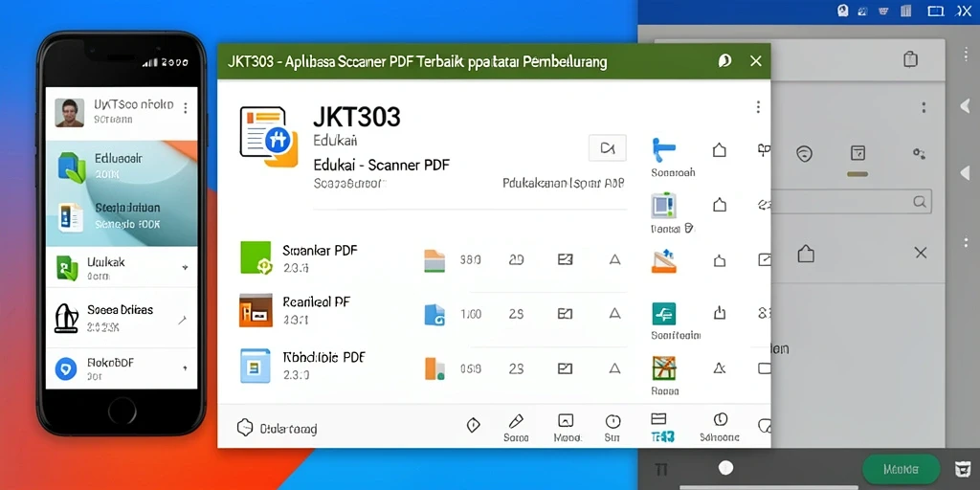
Task: Toggle the white circle slider at bottom
Action: click(725, 468)
